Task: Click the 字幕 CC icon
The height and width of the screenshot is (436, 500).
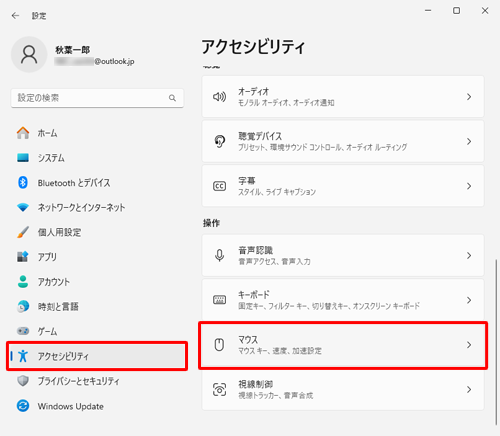Action: click(219, 186)
